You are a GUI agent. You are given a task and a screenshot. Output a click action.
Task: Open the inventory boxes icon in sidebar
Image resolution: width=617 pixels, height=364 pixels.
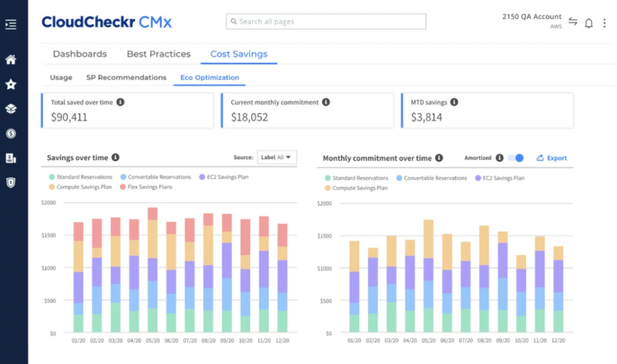(x=10, y=108)
